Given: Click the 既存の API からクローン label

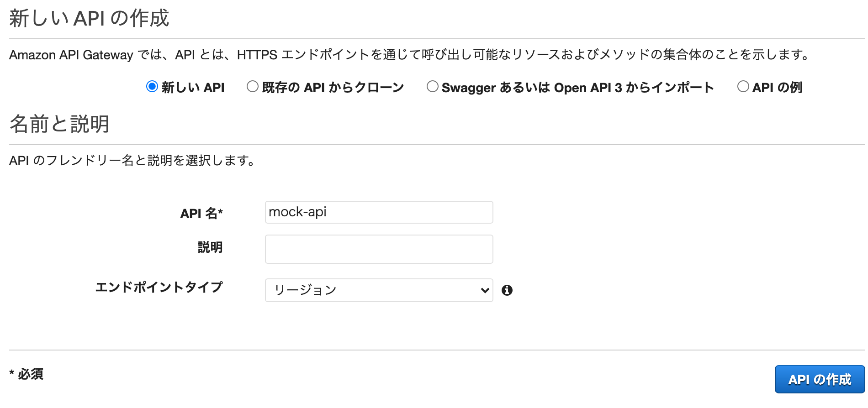Looking at the screenshot, I should (x=333, y=87).
